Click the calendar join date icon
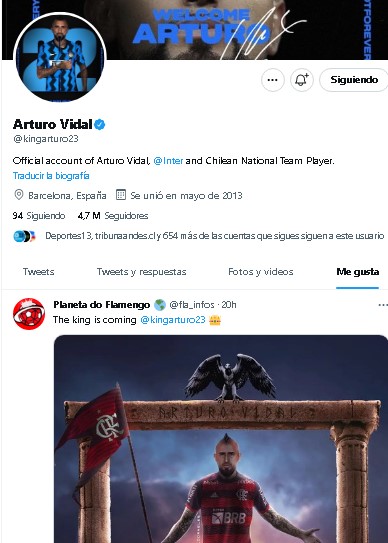This screenshot has height=543, width=388. (x=121, y=195)
